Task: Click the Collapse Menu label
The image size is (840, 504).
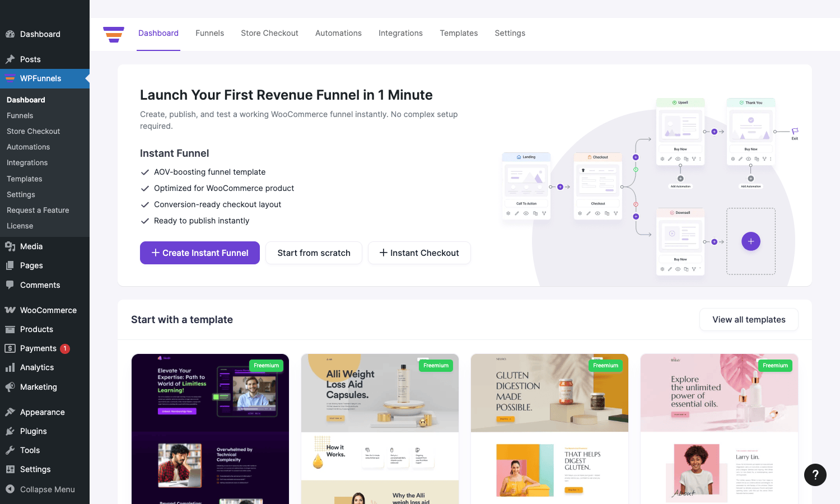Action: point(48,489)
